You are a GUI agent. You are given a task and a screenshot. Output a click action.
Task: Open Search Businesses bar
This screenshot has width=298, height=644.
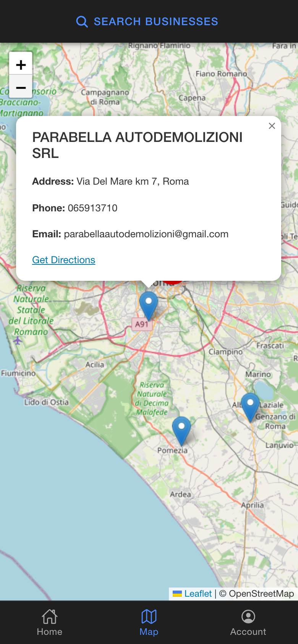click(x=147, y=21)
